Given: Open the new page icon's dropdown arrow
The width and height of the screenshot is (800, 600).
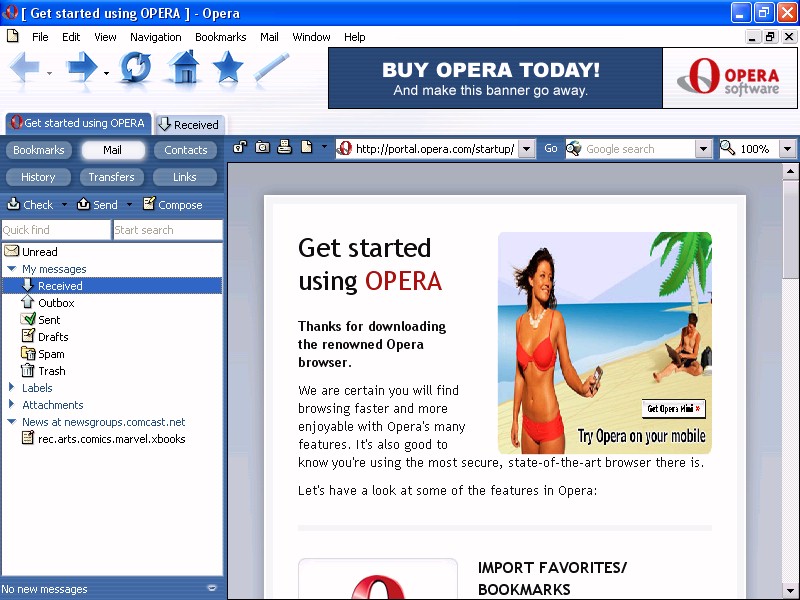Looking at the screenshot, I should (x=324, y=147).
